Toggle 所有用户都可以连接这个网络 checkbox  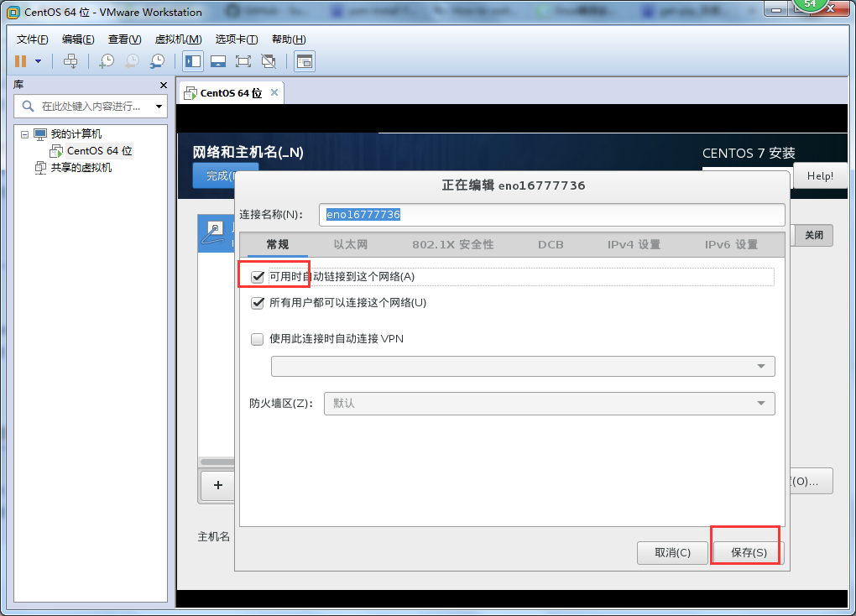257,302
